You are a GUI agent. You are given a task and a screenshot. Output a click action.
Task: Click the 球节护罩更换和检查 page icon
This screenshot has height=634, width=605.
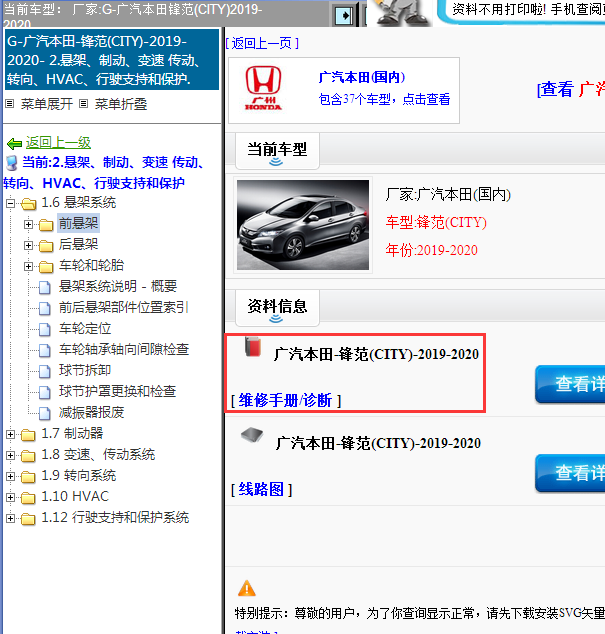pos(44,392)
